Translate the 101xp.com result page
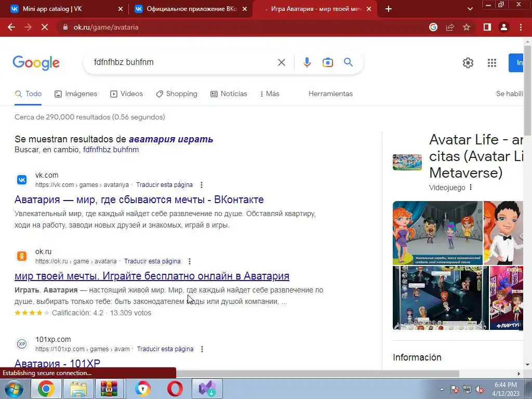This screenshot has height=399, width=532. [x=165, y=349]
